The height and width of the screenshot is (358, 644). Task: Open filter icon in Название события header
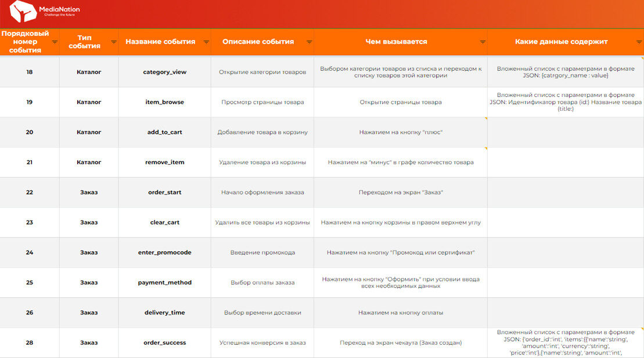point(206,42)
